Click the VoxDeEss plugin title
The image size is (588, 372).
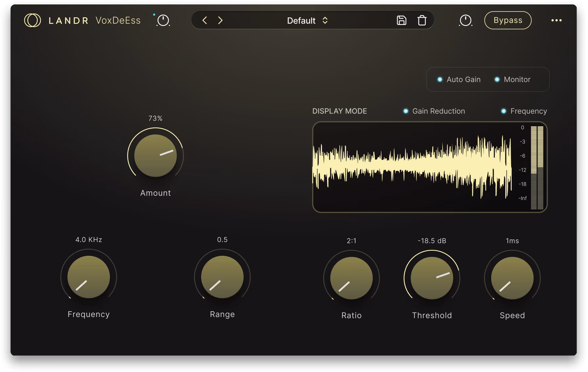(x=118, y=20)
